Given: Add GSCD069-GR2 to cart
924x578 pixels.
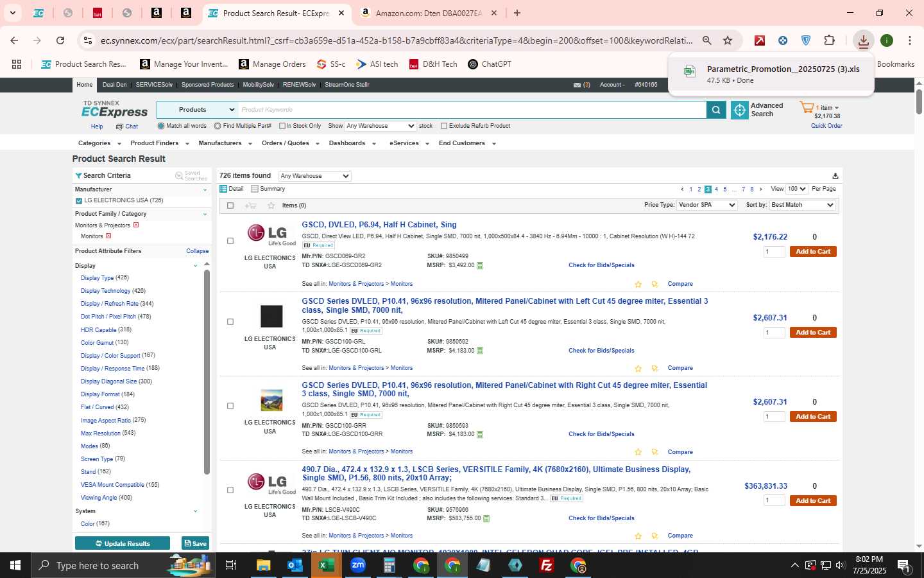Looking at the screenshot, I should [x=813, y=252].
